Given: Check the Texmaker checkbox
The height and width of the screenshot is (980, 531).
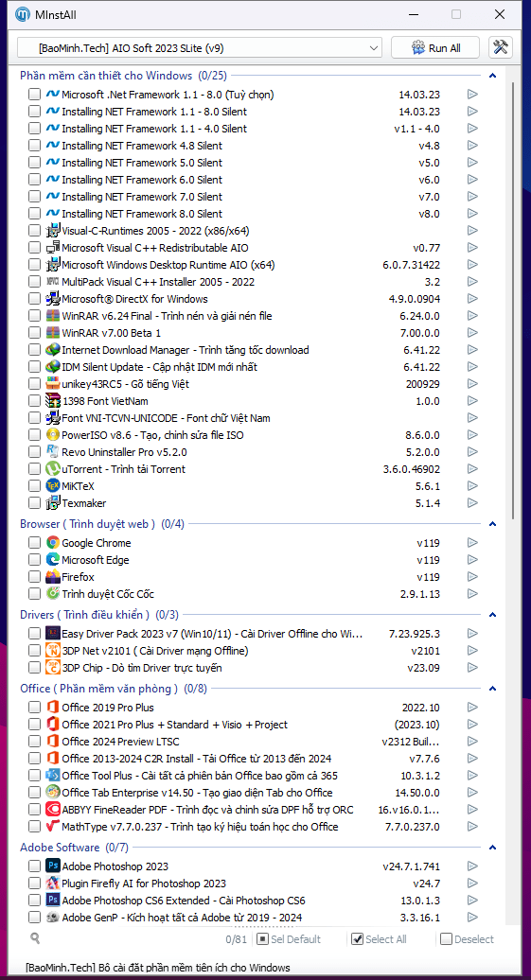Looking at the screenshot, I should tap(34, 503).
